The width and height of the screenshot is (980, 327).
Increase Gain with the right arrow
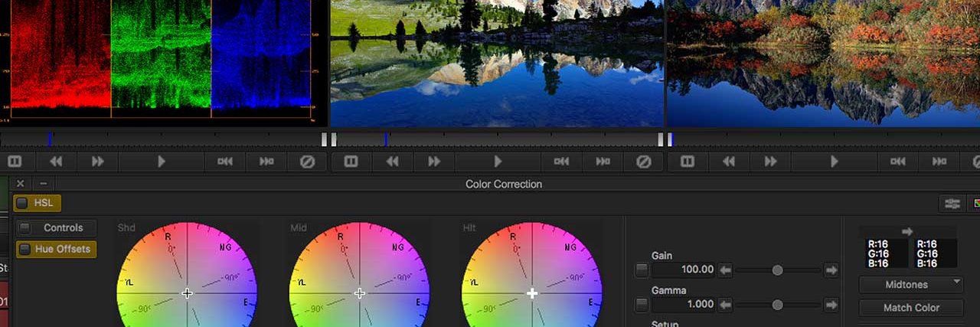tap(831, 270)
